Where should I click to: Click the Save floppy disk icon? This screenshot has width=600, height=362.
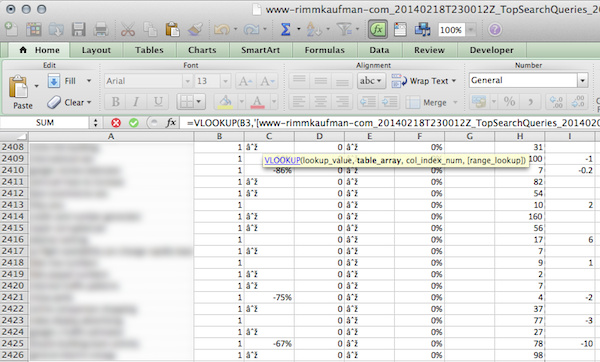tap(78, 29)
